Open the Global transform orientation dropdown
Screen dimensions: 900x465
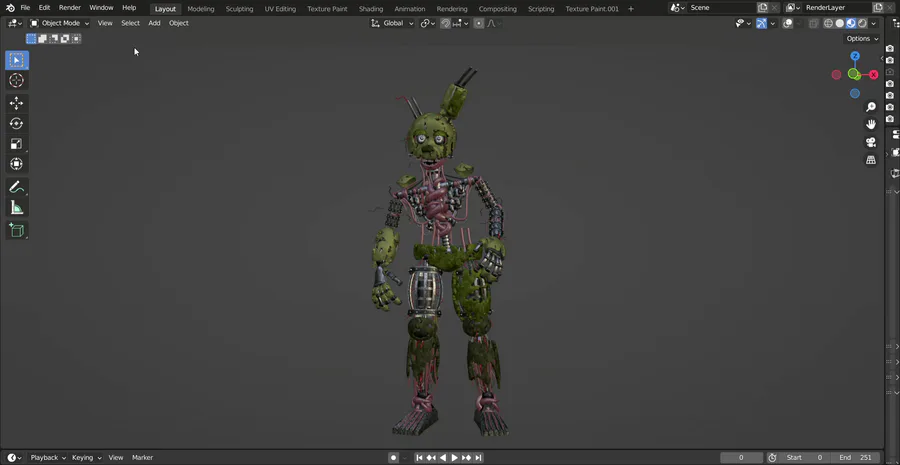392,24
